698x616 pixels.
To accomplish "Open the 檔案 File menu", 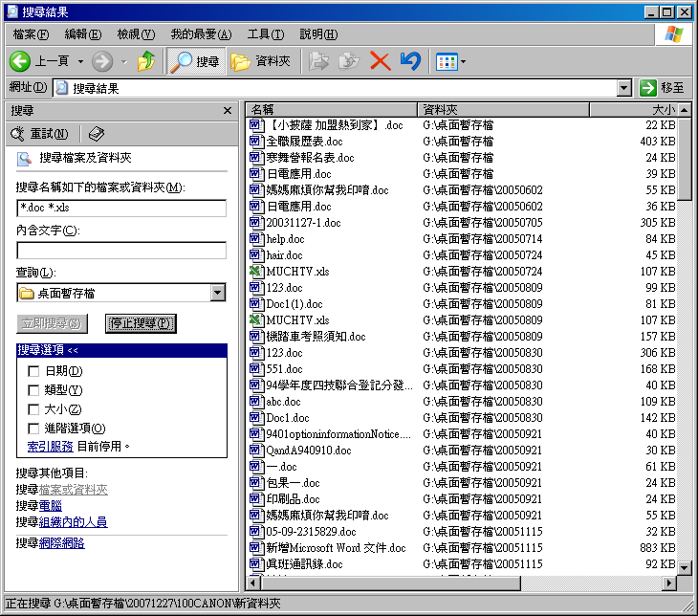I will click(31, 34).
